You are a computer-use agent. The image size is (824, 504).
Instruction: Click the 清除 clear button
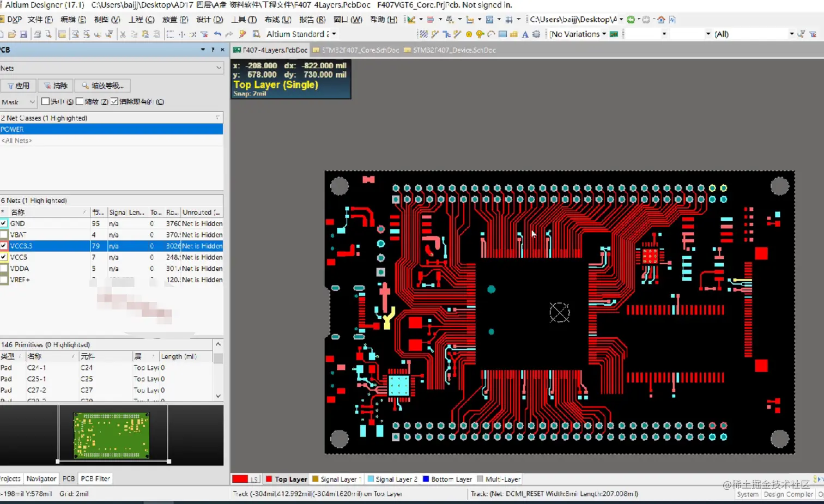click(56, 86)
